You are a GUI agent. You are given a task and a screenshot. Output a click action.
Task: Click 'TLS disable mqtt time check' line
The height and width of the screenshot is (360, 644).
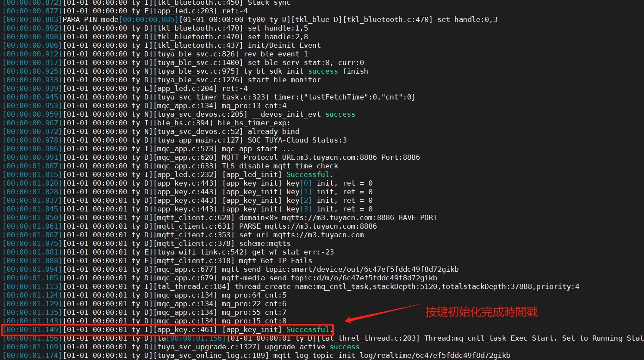pyautogui.click(x=280, y=166)
